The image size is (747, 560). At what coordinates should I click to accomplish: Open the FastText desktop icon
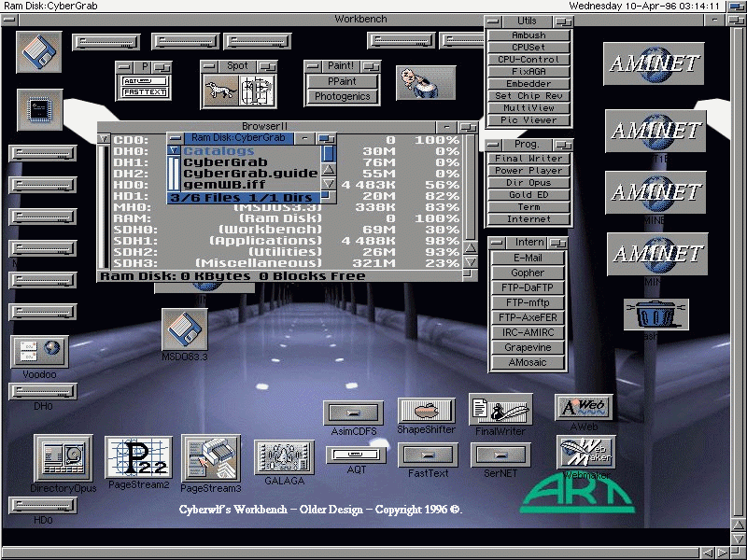click(428, 455)
